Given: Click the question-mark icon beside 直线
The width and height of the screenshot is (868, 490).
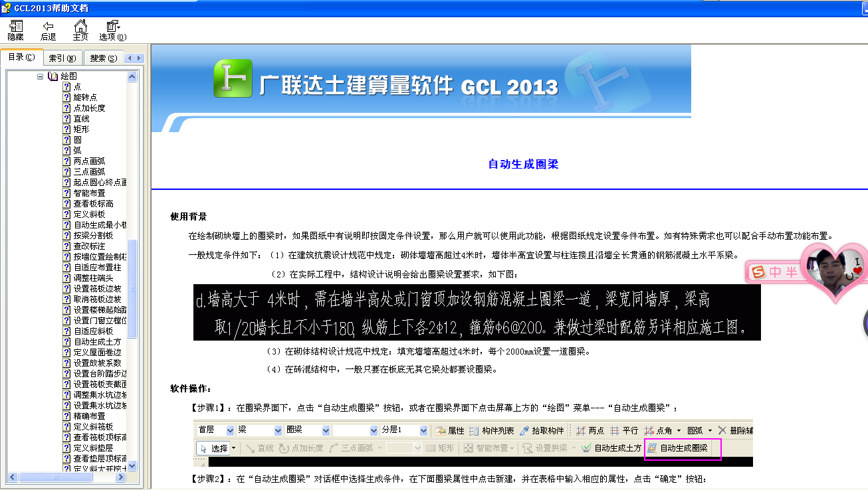Looking at the screenshot, I should (66, 119).
